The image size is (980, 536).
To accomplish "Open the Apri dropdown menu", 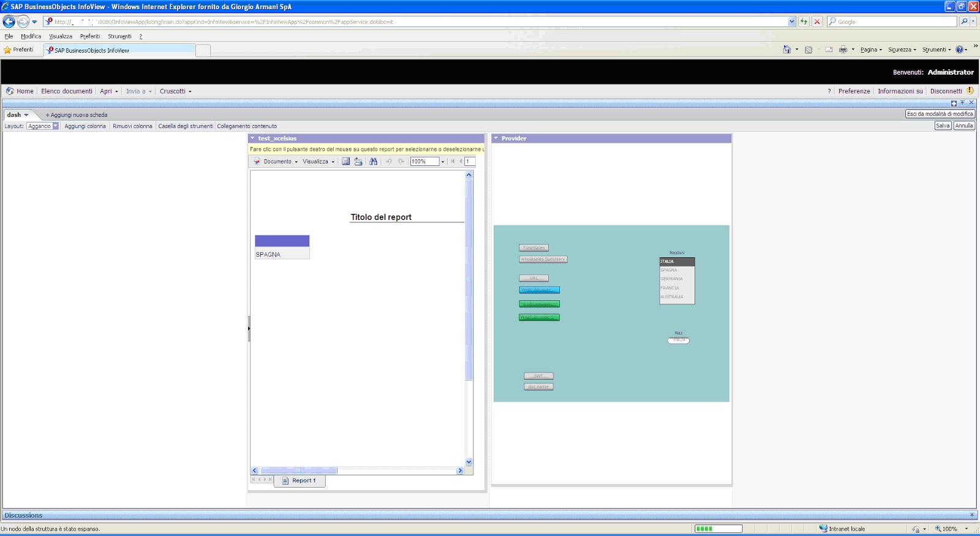I will 109,91.
